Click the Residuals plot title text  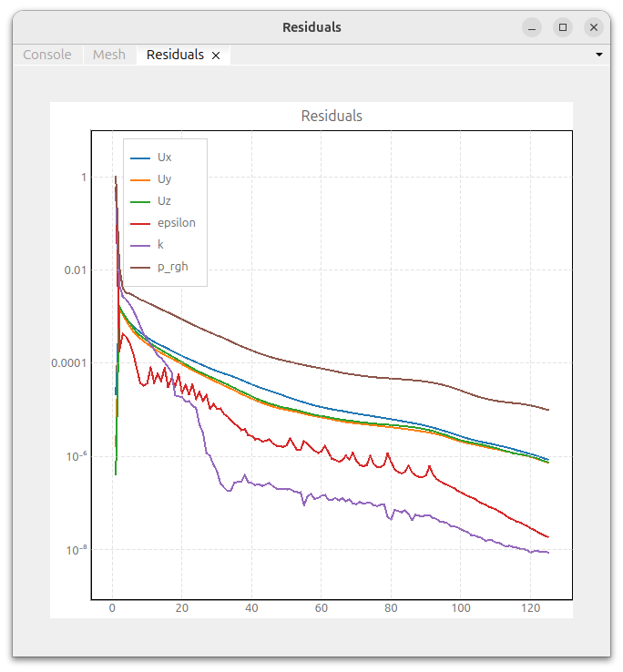(332, 117)
